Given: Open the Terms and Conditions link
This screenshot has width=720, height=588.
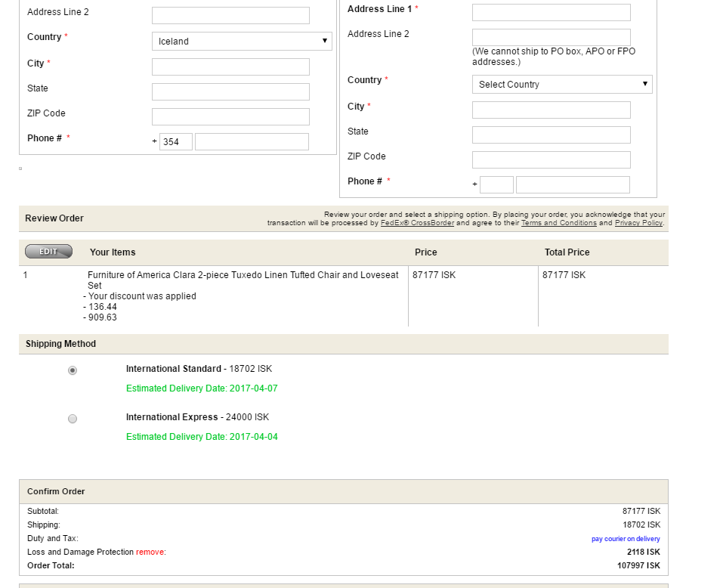Looking at the screenshot, I should pos(558,223).
